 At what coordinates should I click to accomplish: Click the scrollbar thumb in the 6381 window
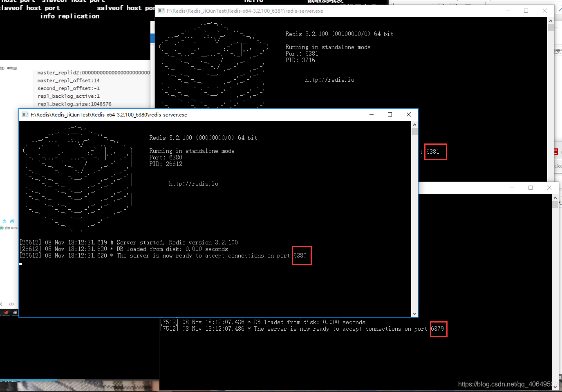point(551,27)
